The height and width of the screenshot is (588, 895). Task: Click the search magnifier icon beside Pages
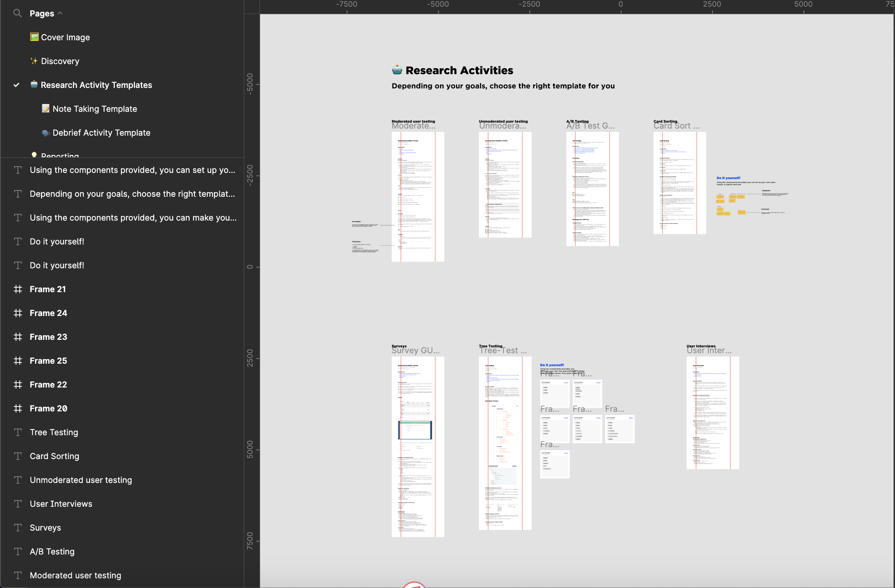[x=17, y=13]
